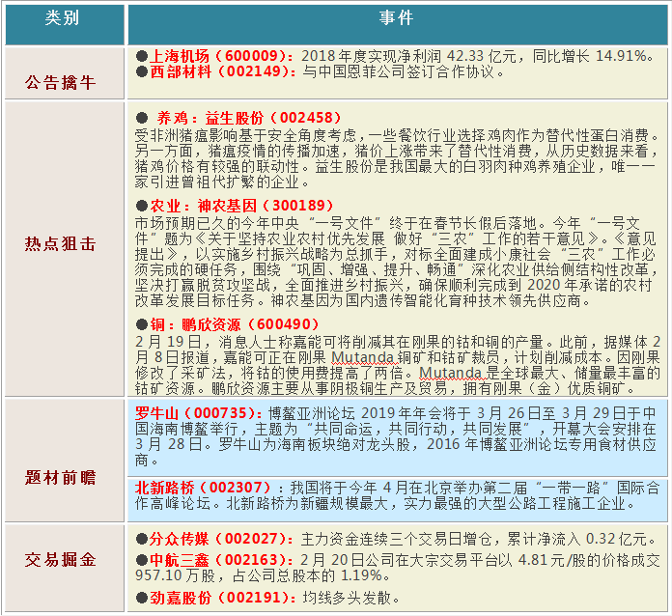Click stock name 北新路桥（002307）

[x=203, y=488]
